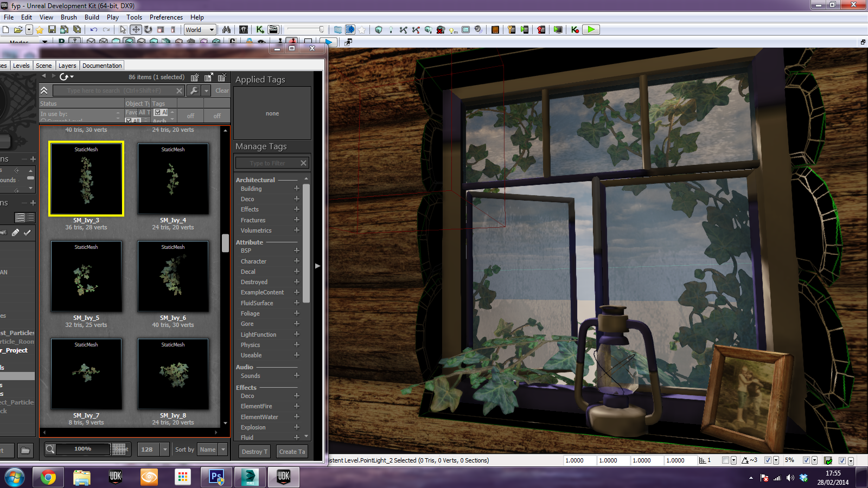Open the refresh options dropdown arrow
Viewport: 868px width, 488px height.
coord(72,77)
